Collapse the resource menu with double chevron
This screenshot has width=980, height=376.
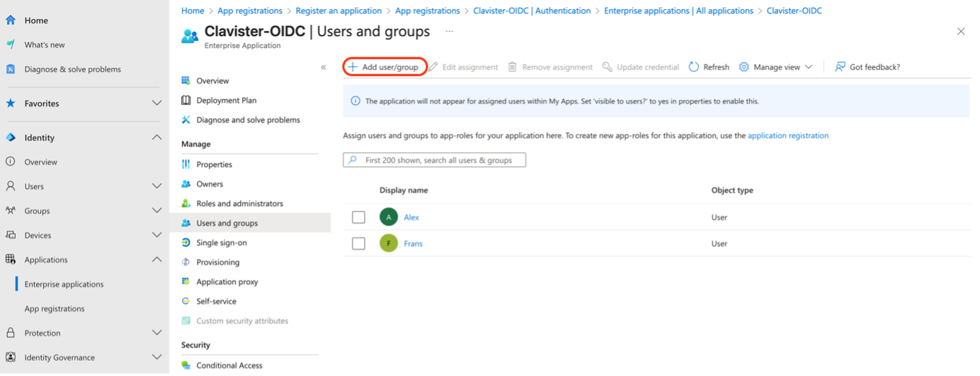pyautogui.click(x=324, y=67)
